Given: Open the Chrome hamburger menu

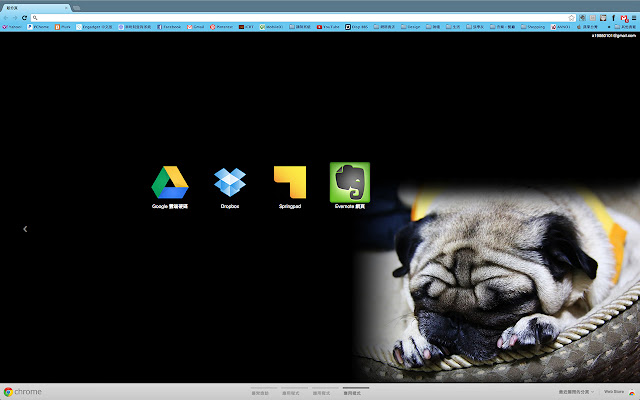Looking at the screenshot, I should coord(634,18).
